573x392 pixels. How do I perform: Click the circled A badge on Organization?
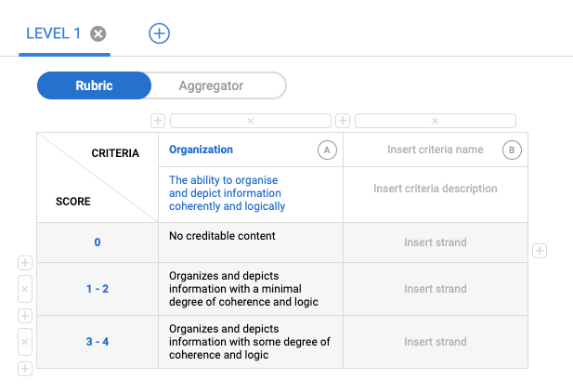coord(326,150)
